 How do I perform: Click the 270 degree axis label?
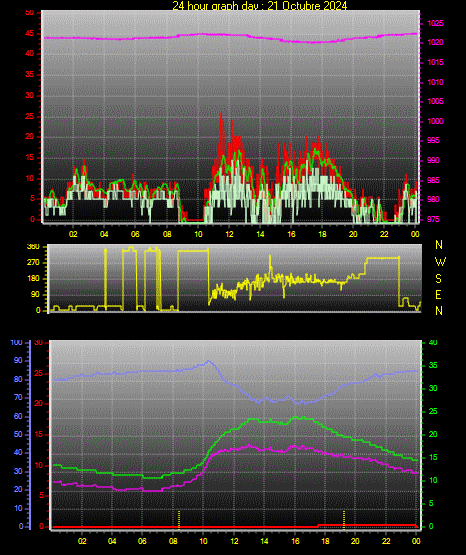(34, 263)
